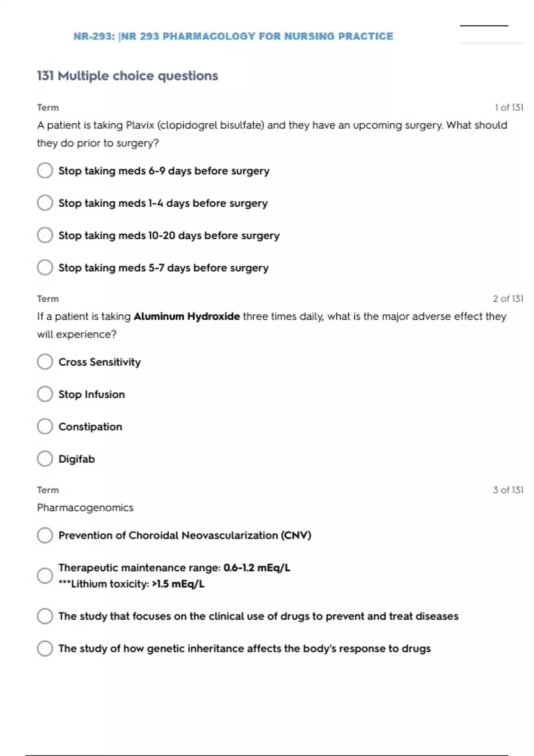The height and width of the screenshot is (756, 534).
Task: Click the bold 'Aluminum Hydroxide' term
Action: click(186, 317)
